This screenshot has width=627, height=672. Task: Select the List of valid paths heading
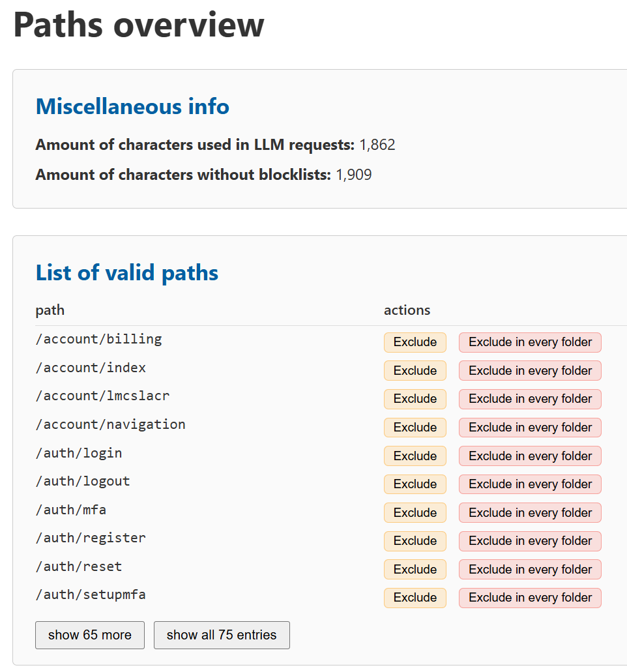[x=126, y=272]
